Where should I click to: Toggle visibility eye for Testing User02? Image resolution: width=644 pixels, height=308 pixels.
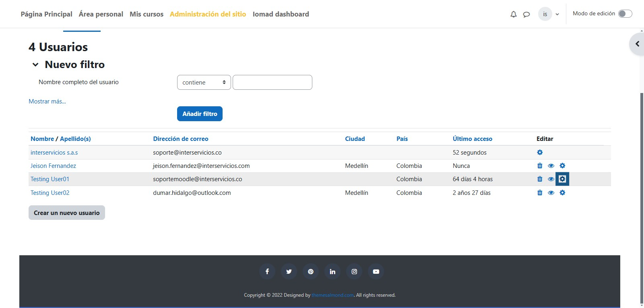(551, 193)
